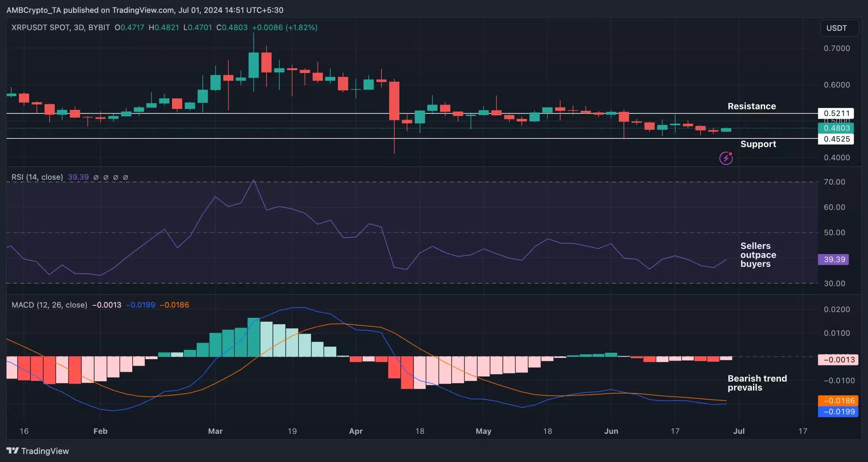This screenshot has height=462, width=868.
Task: Select the XRPUSDT SPOT, 3D, BYBIT title
Action: click(x=61, y=27)
